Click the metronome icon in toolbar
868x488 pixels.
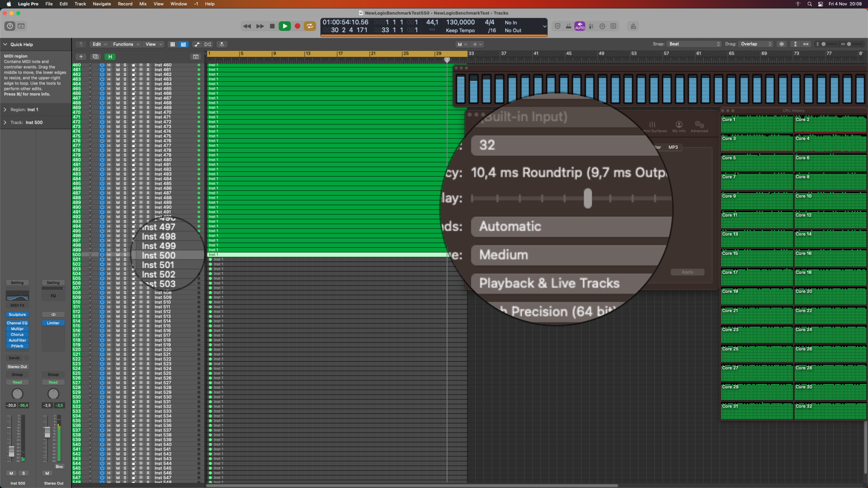tap(633, 26)
